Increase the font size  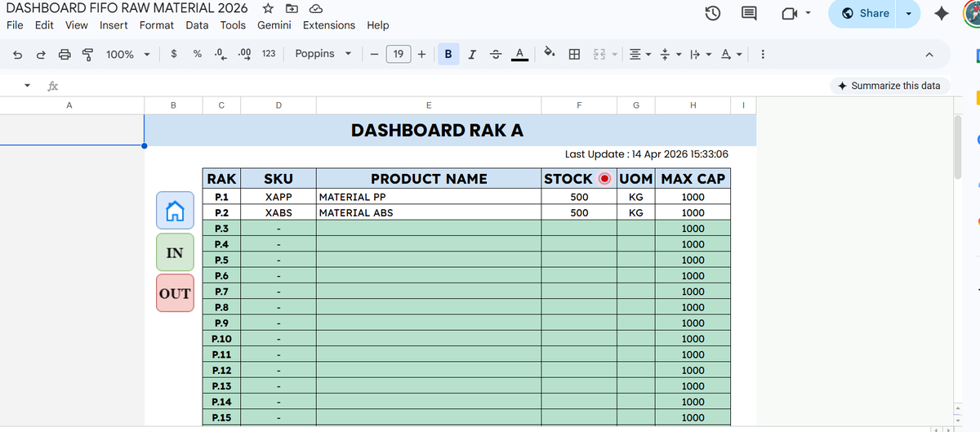point(421,54)
